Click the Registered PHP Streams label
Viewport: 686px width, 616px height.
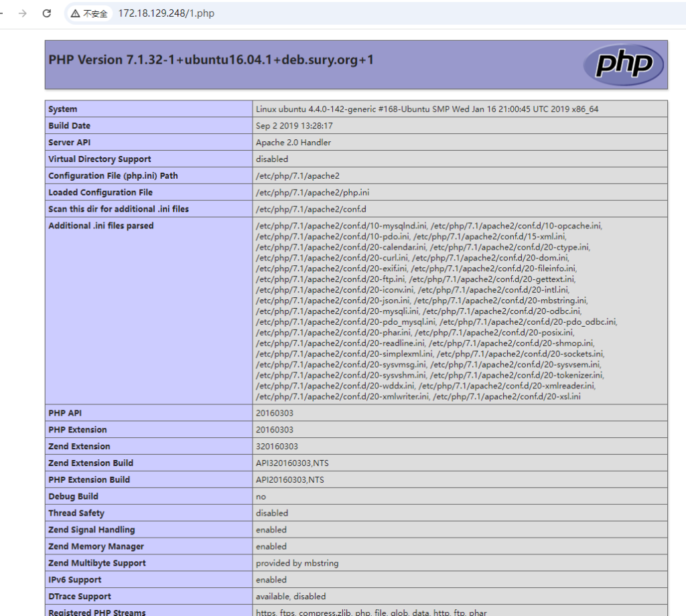click(x=96, y=612)
